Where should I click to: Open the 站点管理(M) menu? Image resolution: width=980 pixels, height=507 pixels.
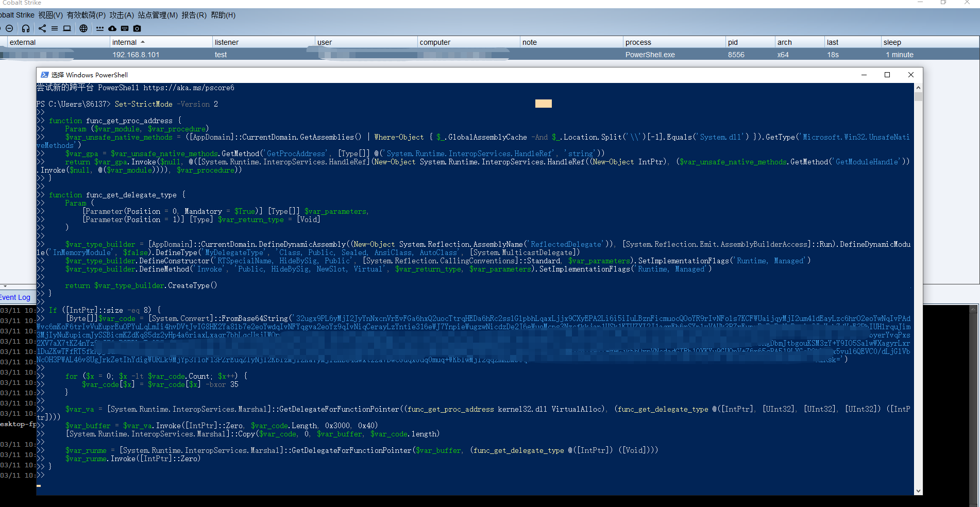(x=158, y=15)
